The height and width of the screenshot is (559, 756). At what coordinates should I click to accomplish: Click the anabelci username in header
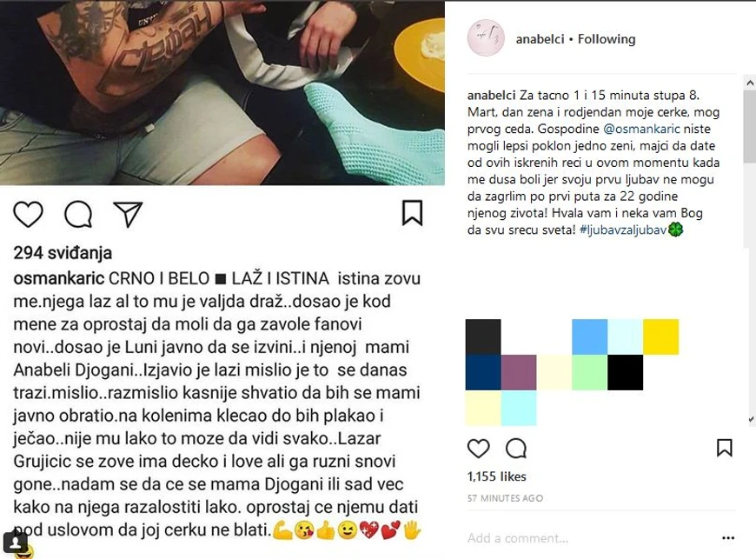540,39
